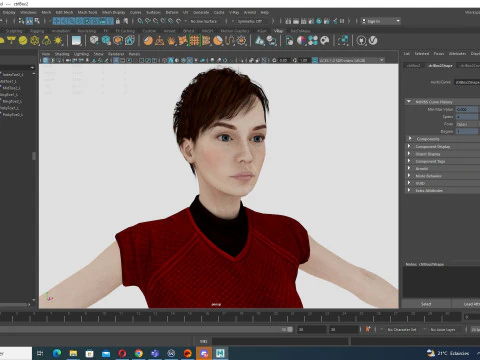Viewport: 480px width, 360px height.
Task: Switch to the Rigging shelf tab
Action: coord(37,31)
